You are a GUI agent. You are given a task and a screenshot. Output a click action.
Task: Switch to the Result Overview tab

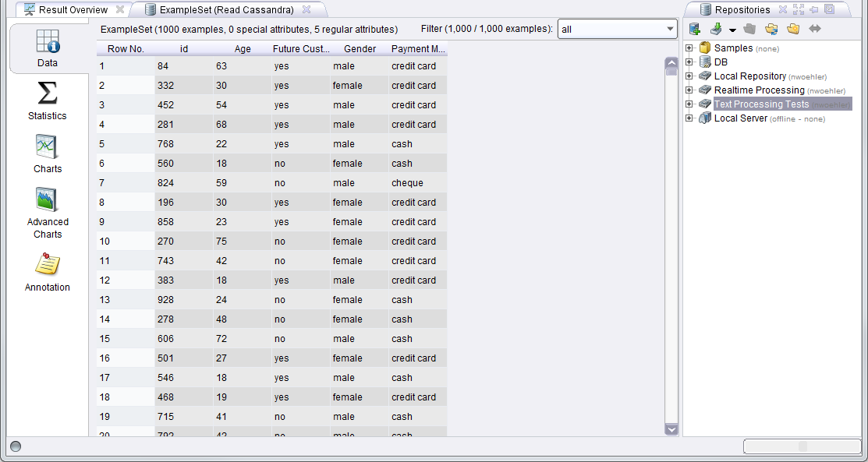(x=73, y=10)
